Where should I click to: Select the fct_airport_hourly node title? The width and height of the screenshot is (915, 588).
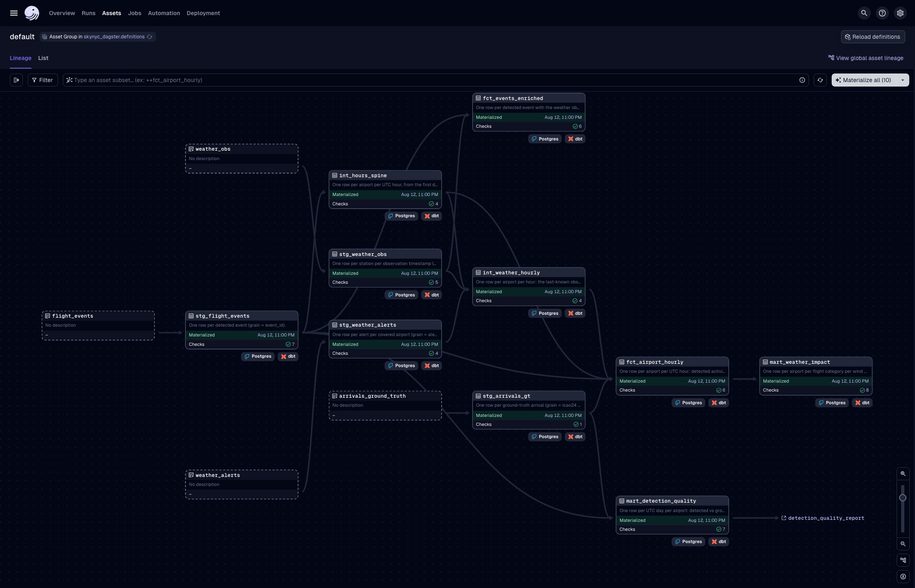point(655,362)
